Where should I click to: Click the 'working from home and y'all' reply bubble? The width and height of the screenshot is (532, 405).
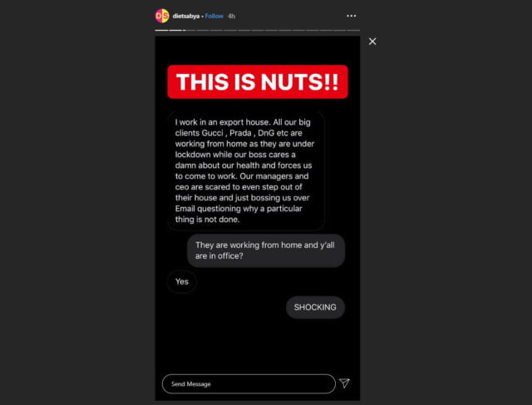coord(266,250)
